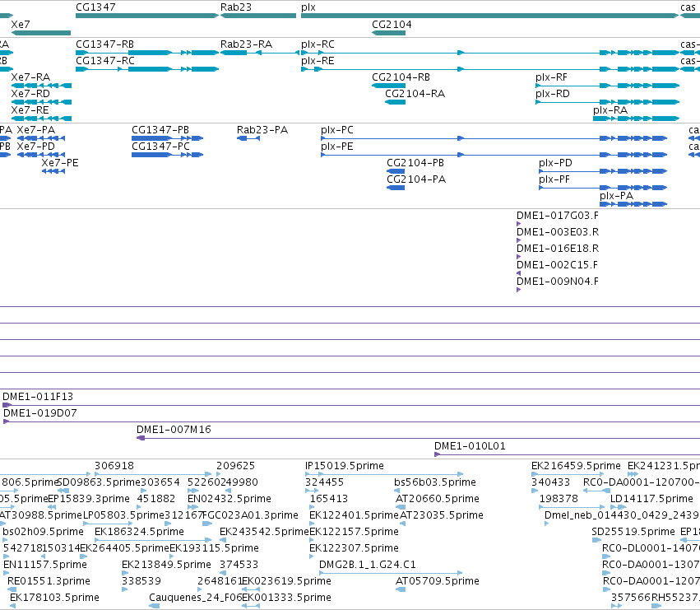Click EST IP15019.5prime

(x=384, y=474)
